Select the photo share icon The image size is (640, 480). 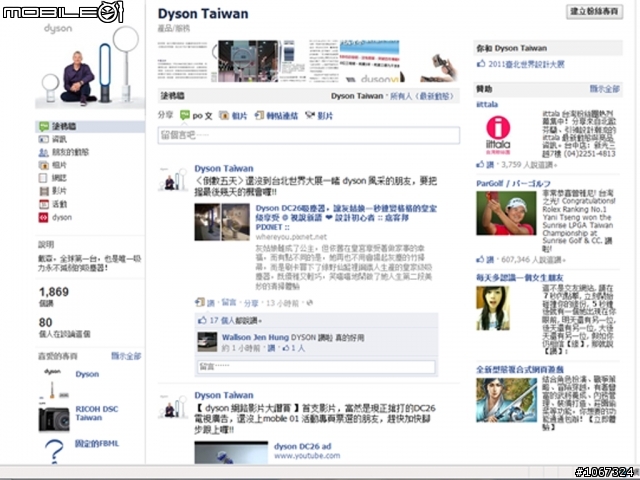coord(224,116)
